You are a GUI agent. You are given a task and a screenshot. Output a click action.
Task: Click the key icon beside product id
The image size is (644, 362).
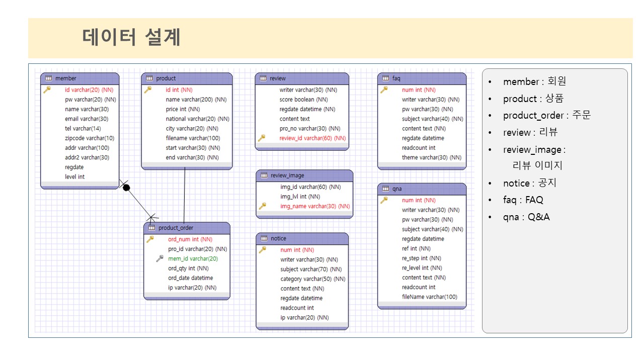pos(148,90)
